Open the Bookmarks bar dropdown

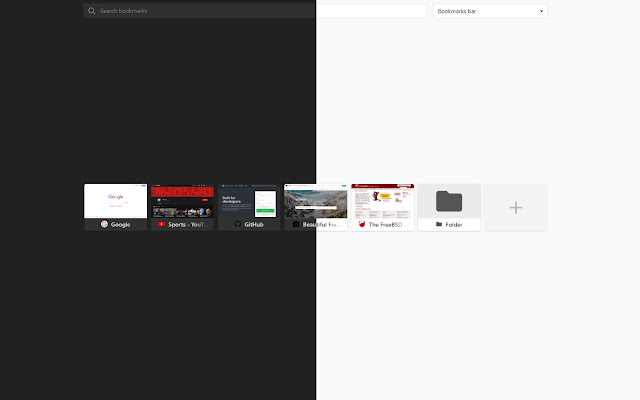click(x=490, y=11)
